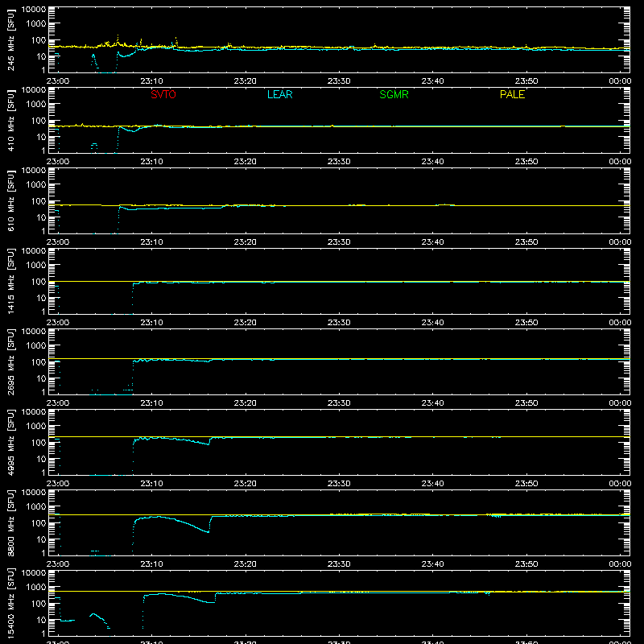Click the 10000 y-tick on the 245 MHz plot
The image size is (644, 644).
pos(34,10)
